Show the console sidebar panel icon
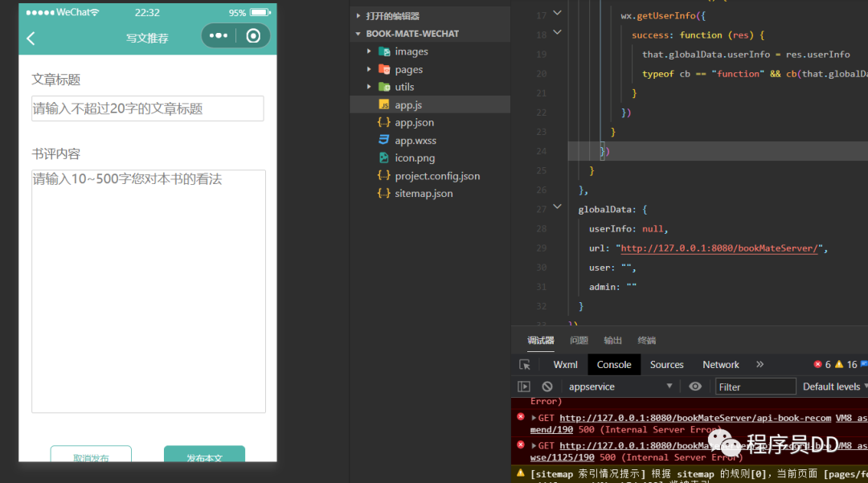Image resolution: width=868 pixels, height=483 pixels. click(524, 387)
